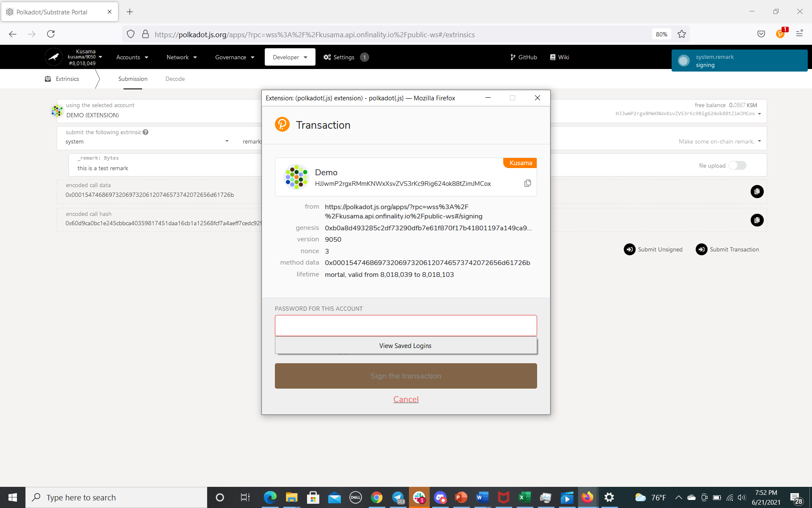The height and width of the screenshot is (508, 812).
Task: Click the polkadot{.js} extension toolbar icon
Action: click(780, 34)
